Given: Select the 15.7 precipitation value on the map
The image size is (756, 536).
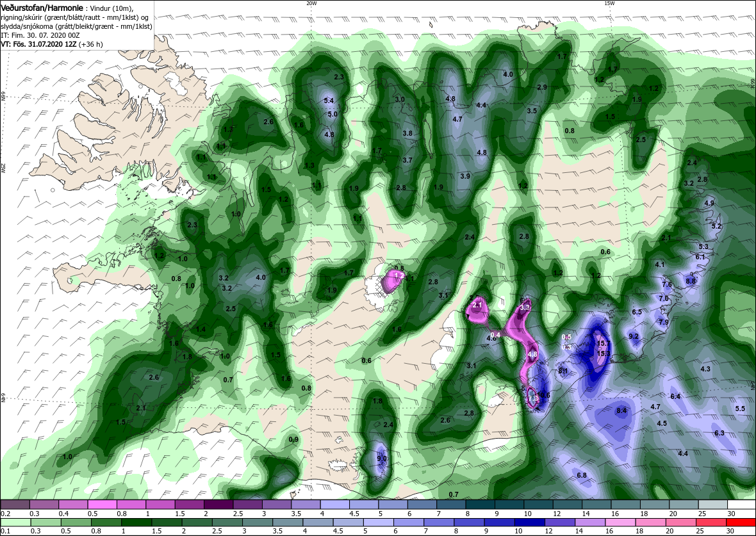Looking at the screenshot, I should (x=604, y=343).
